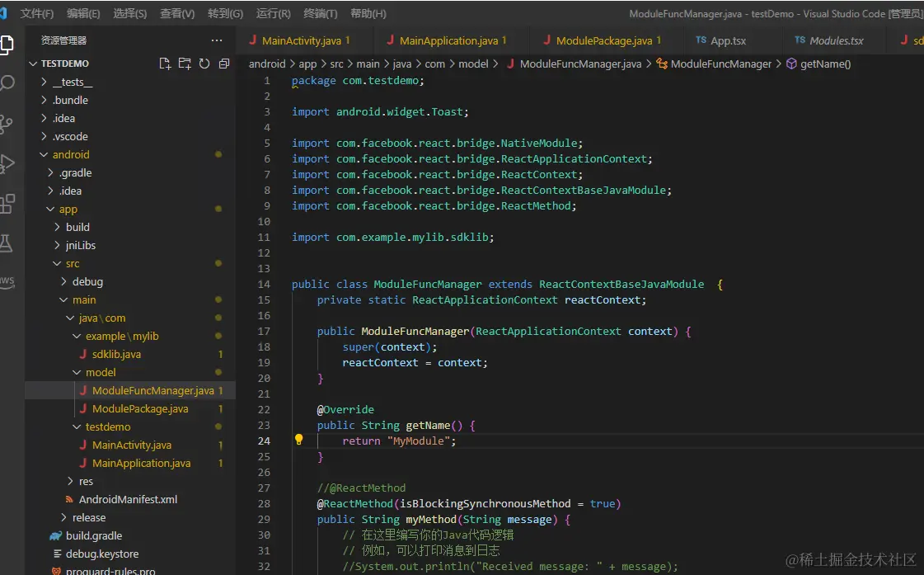Expand the res folder
This screenshot has width=924, height=575.
point(70,481)
